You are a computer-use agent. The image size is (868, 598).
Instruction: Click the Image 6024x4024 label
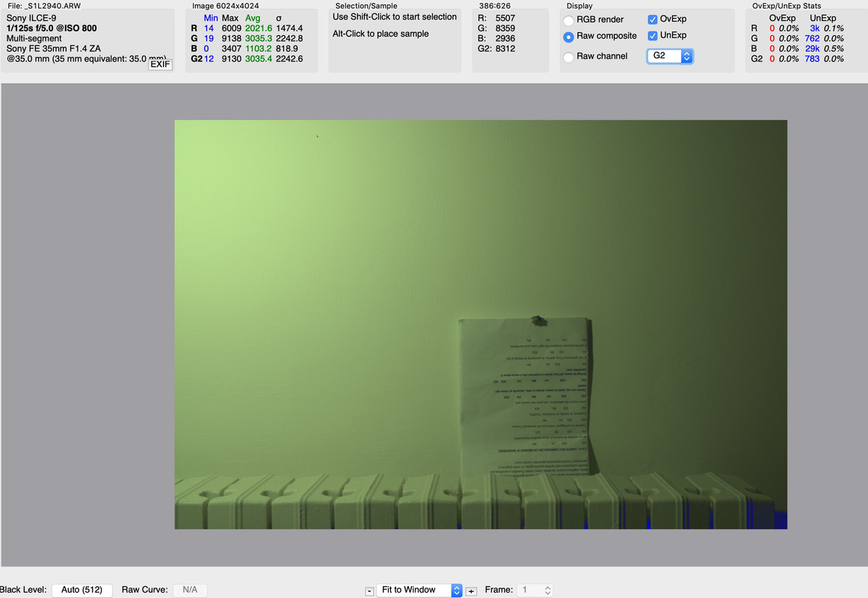(225, 5)
